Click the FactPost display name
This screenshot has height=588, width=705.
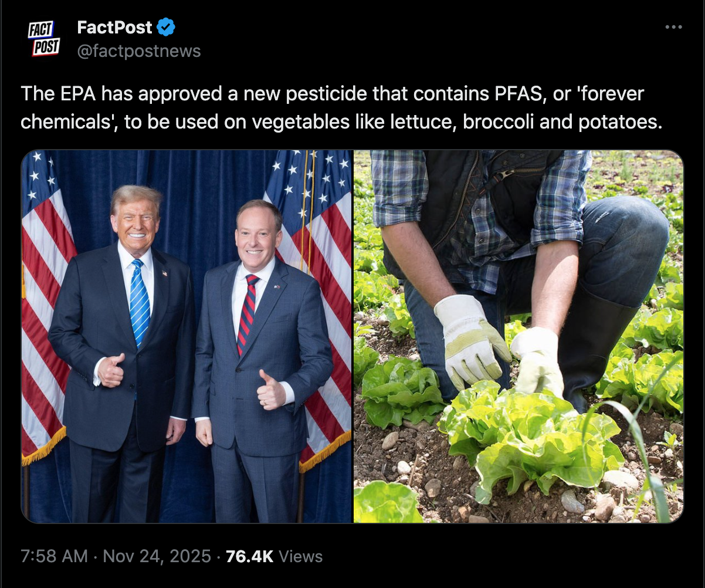point(115,27)
